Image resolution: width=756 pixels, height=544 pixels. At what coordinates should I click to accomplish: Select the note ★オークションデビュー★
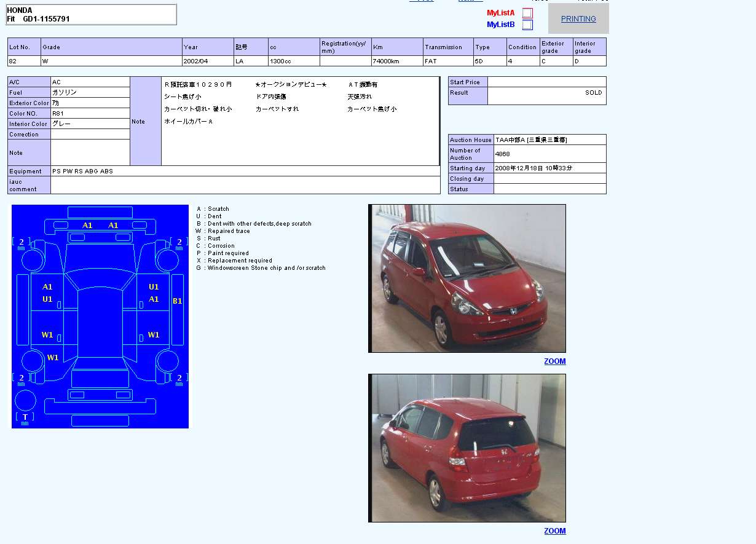(x=291, y=84)
